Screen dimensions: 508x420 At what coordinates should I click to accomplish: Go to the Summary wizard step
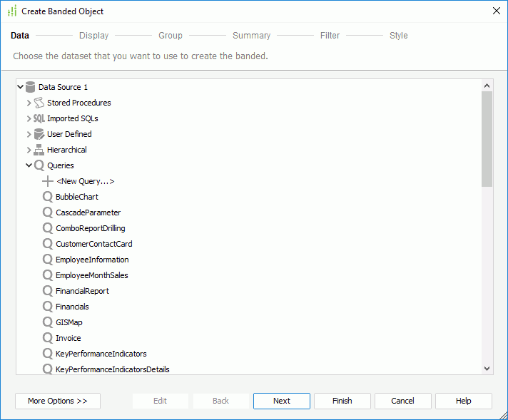point(251,35)
